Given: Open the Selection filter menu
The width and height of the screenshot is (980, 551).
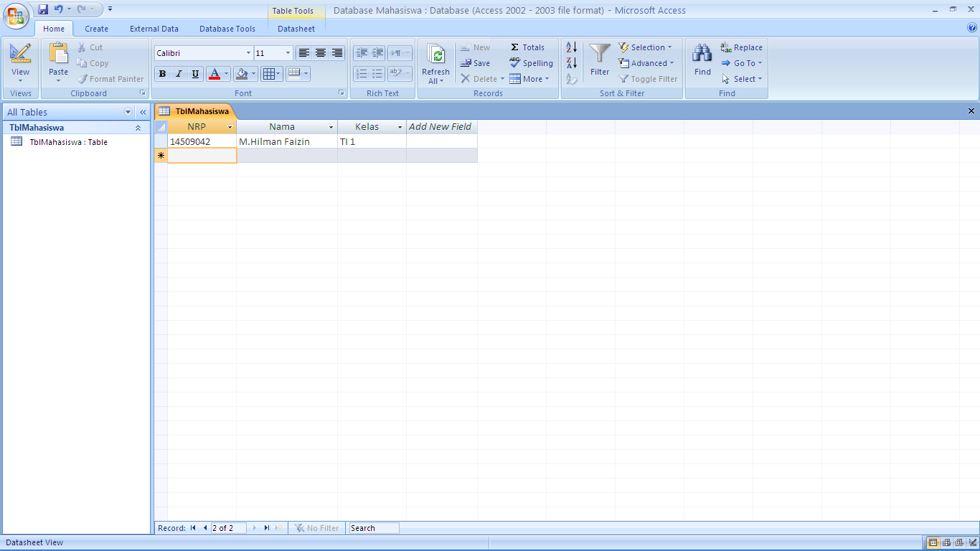Looking at the screenshot, I should 645,47.
